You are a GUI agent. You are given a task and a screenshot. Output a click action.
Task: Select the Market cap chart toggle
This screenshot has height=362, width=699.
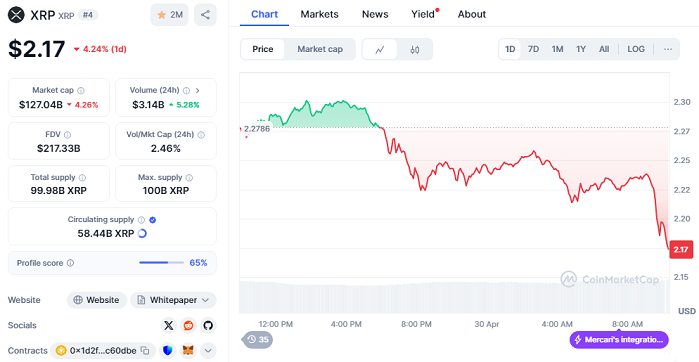coord(320,49)
